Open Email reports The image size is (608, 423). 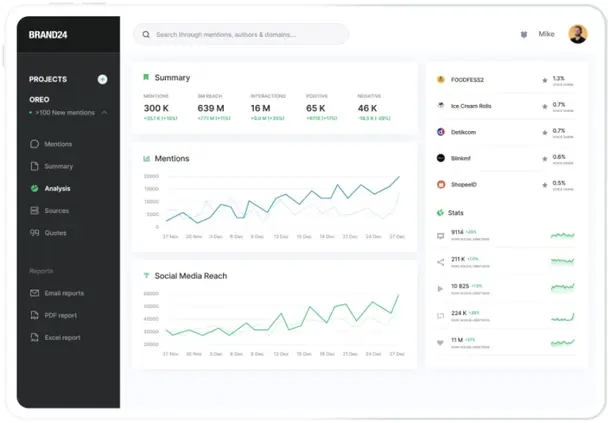(63, 293)
